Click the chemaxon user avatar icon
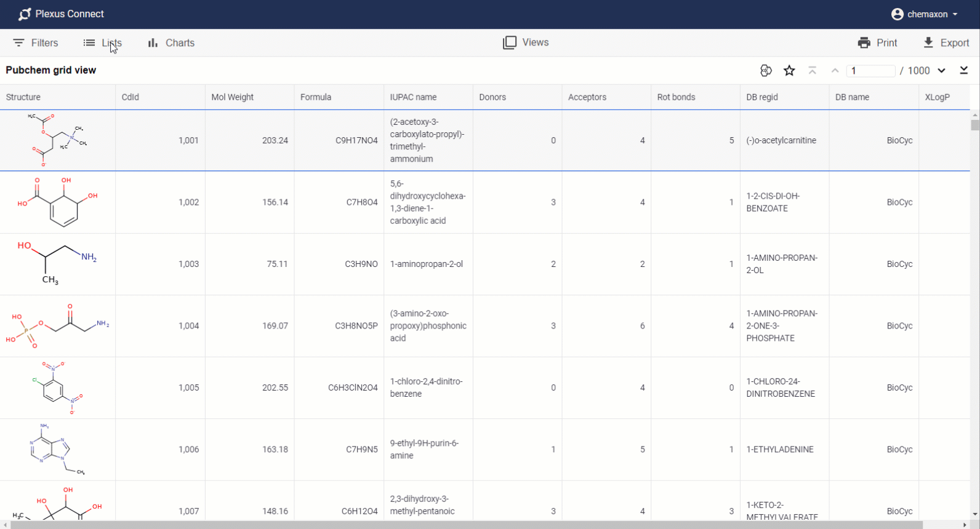Image resolution: width=980 pixels, height=529 pixels. [897, 14]
